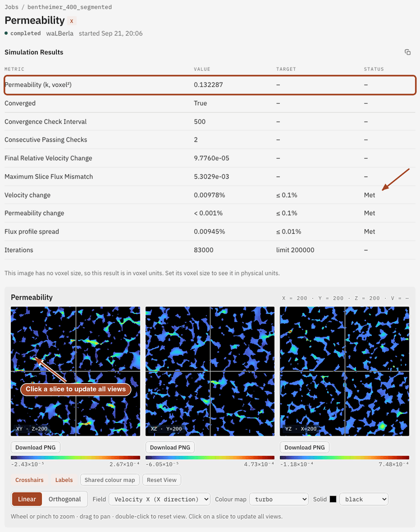This screenshot has width=420, height=532.
Task: Toggle the slice Labels
Action: pos(64,480)
